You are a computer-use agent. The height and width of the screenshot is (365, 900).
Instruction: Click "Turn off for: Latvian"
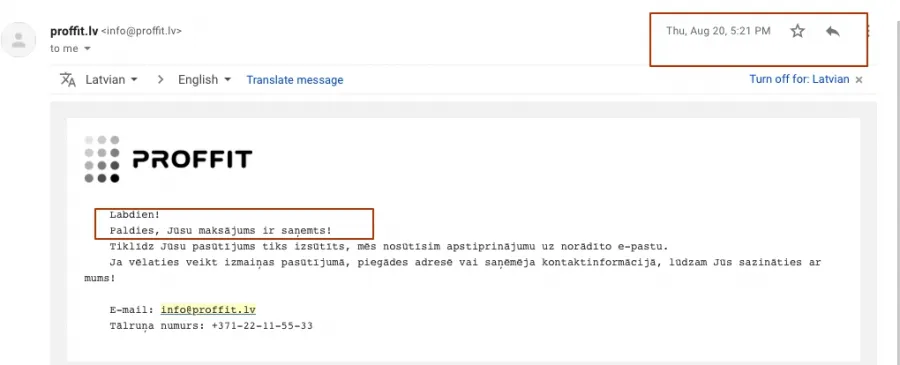pos(799,79)
